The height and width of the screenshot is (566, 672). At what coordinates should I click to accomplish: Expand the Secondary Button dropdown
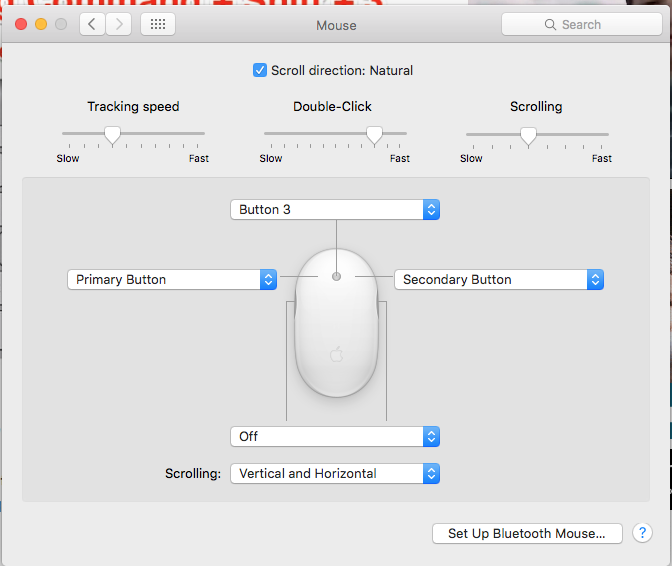pyautogui.click(x=499, y=280)
